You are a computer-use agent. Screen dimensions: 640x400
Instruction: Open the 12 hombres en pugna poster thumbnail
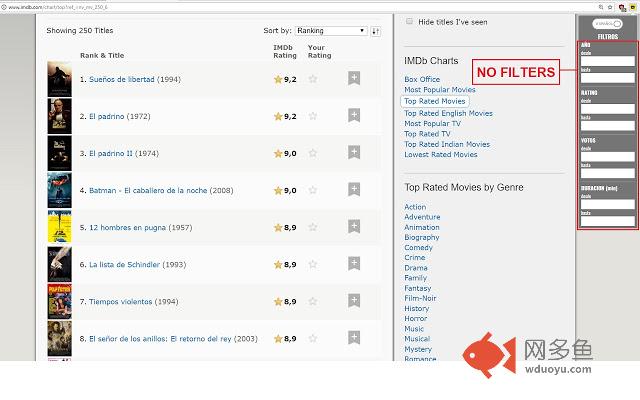pyautogui.click(x=59, y=227)
